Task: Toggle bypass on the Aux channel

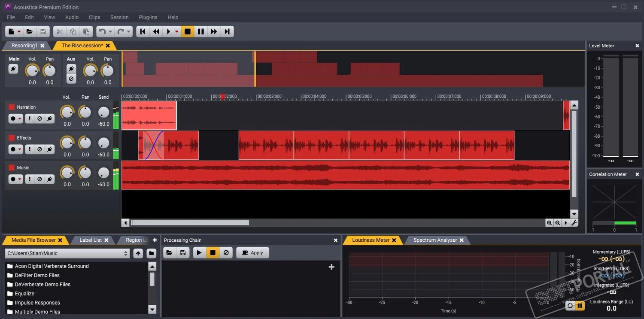Action: [71, 79]
